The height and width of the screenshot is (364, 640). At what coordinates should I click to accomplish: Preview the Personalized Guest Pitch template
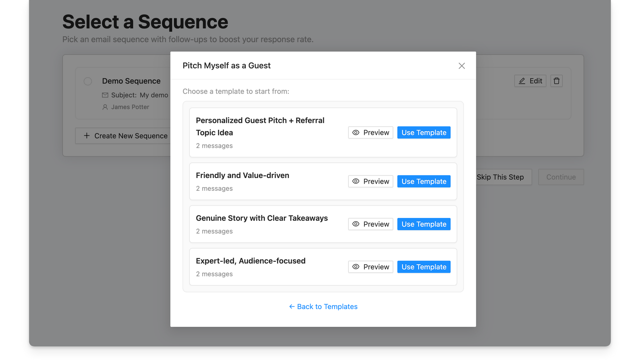coord(370,132)
